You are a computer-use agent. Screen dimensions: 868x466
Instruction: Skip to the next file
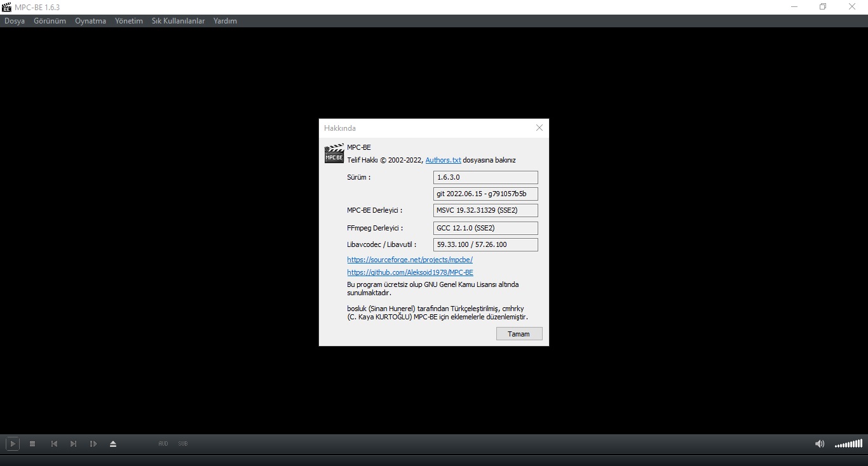[73, 444]
